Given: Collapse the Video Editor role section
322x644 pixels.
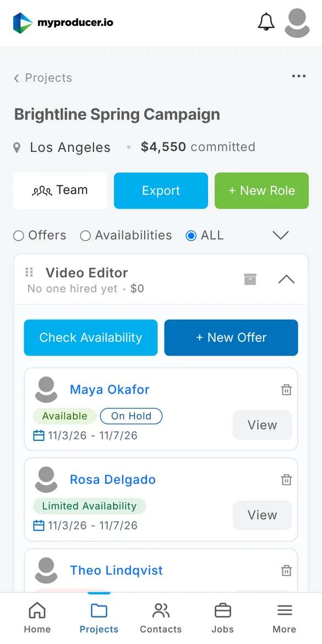Looking at the screenshot, I should (286, 279).
